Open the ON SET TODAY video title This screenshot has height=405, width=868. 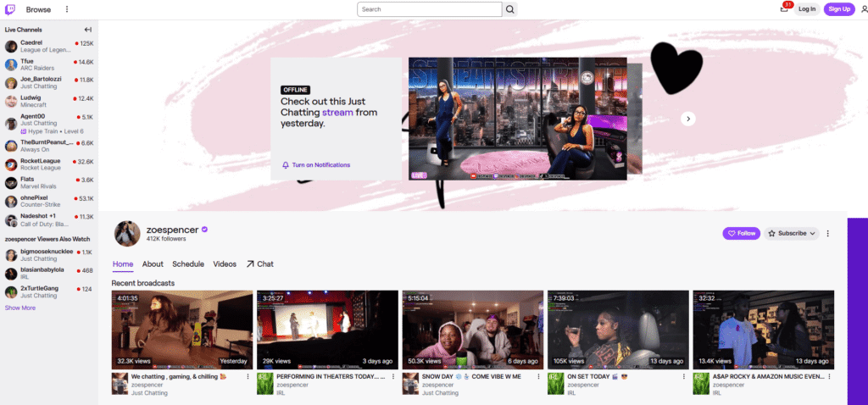[598, 376]
